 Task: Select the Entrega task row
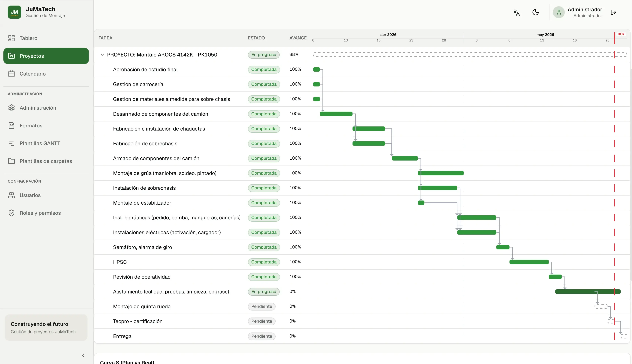(x=362, y=336)
